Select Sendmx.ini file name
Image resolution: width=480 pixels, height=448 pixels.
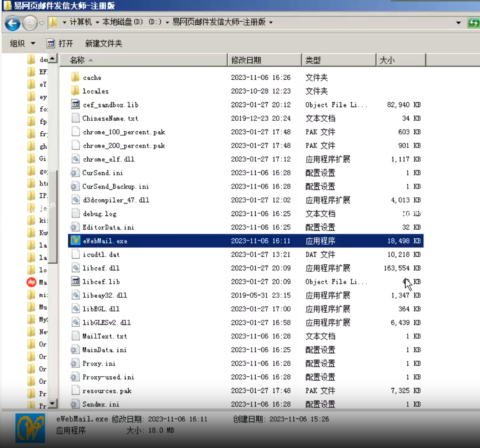100,404
